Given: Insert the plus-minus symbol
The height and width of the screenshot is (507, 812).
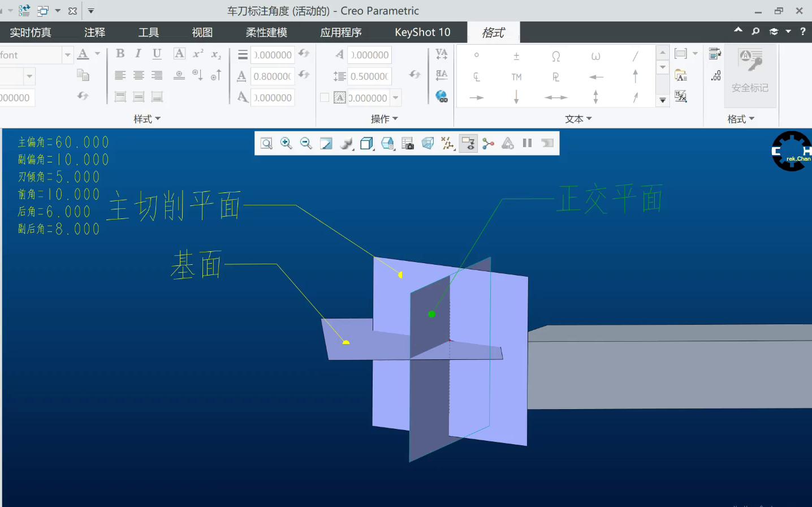Looking at the screenshot, I should pyautogui.click(x=516, y=56).
